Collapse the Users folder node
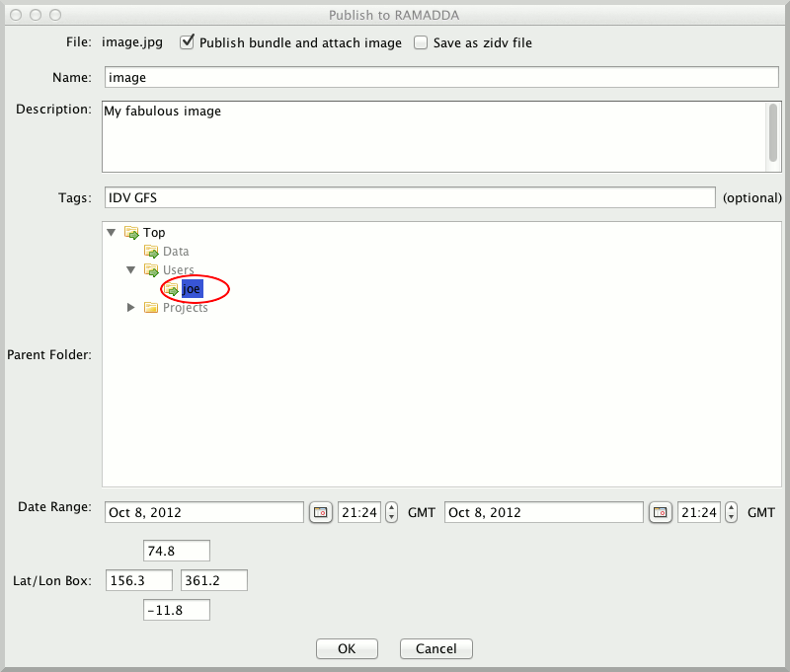790x672 pixels. pyautogui.click(x=131, y=270)
